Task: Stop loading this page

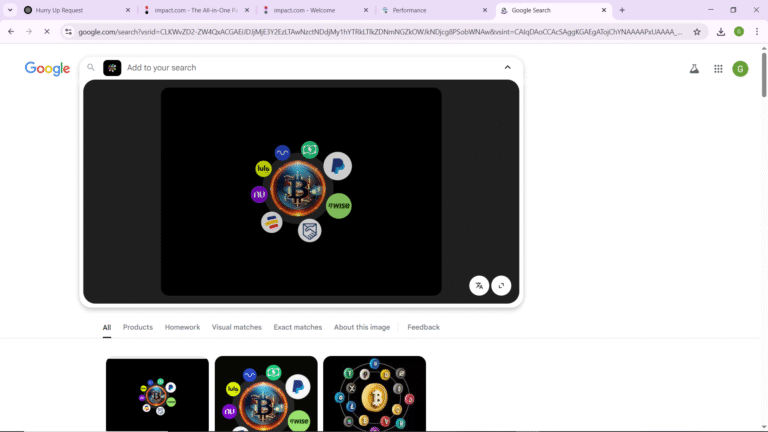Action: click(x=47, y=32)
